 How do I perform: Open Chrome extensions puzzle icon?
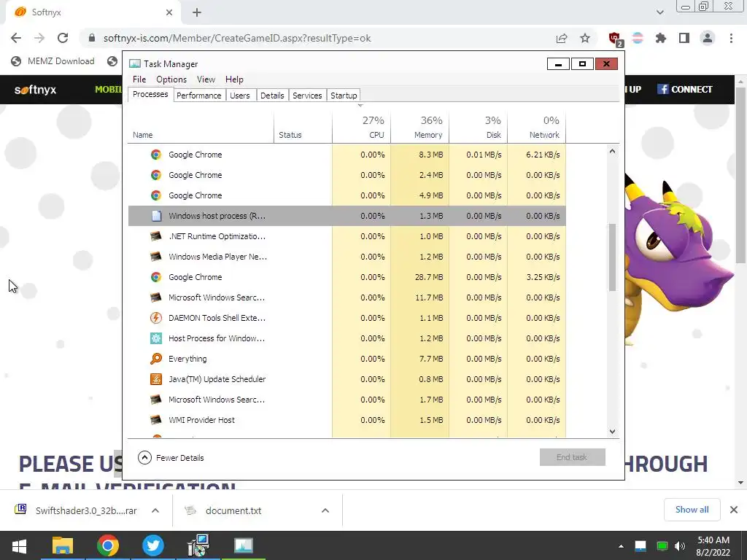(x=661, y=38)
